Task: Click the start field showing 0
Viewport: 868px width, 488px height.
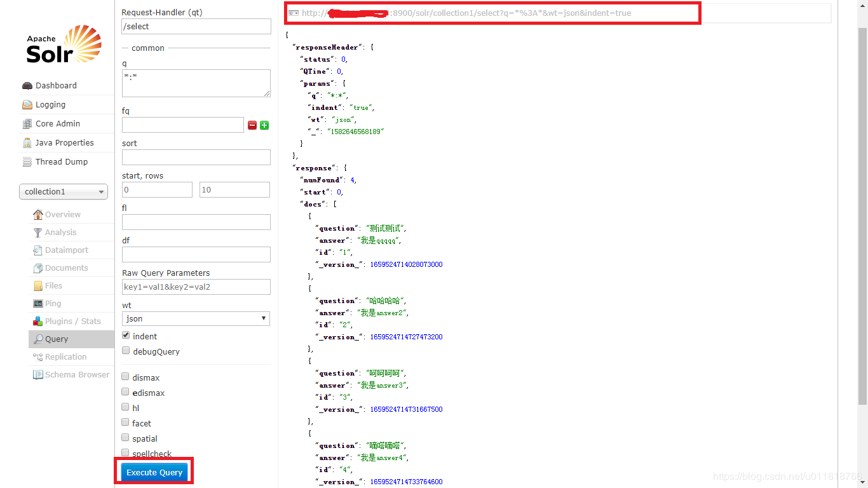Action: [157, 190]
